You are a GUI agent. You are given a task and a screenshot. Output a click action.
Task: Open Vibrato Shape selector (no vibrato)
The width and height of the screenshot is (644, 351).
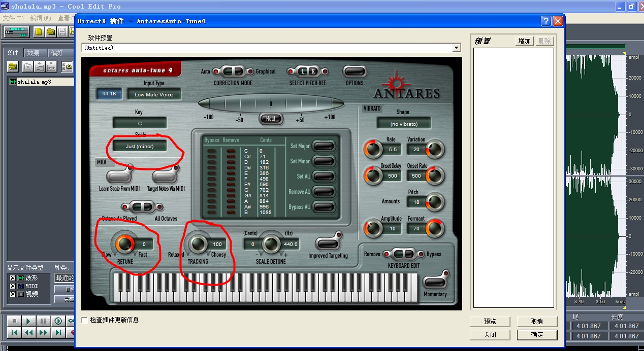[x=404, y=123]
